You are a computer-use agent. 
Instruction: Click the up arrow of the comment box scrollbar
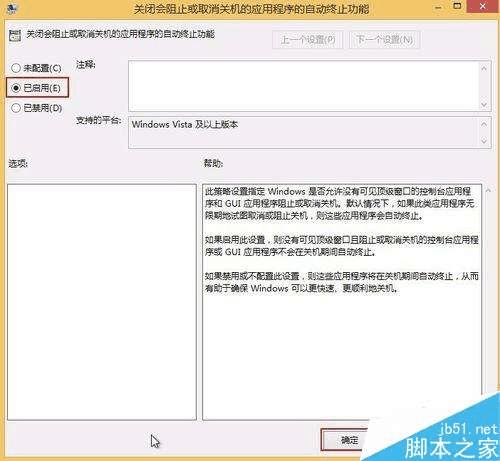pyautogui.click(x=484, y=68)
